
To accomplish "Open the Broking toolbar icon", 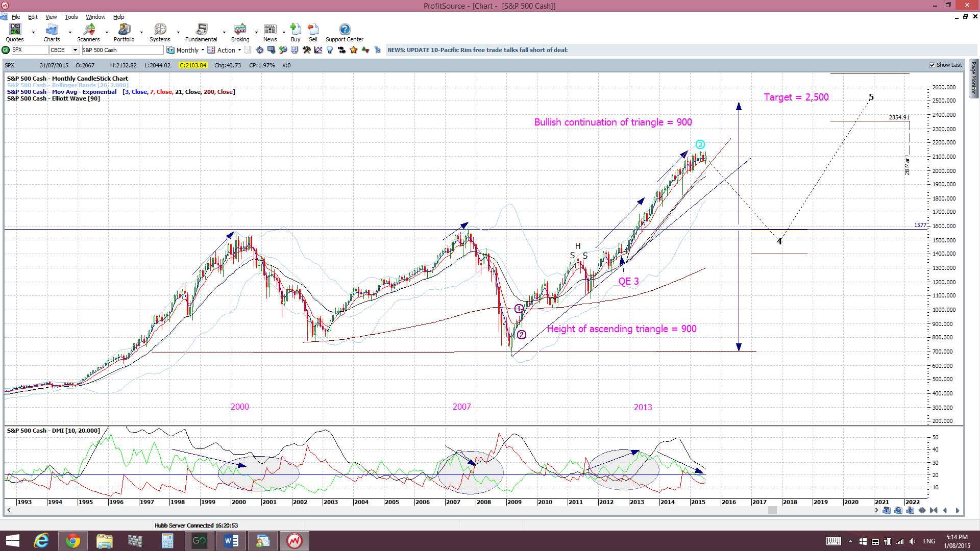I will click(240, 33).
